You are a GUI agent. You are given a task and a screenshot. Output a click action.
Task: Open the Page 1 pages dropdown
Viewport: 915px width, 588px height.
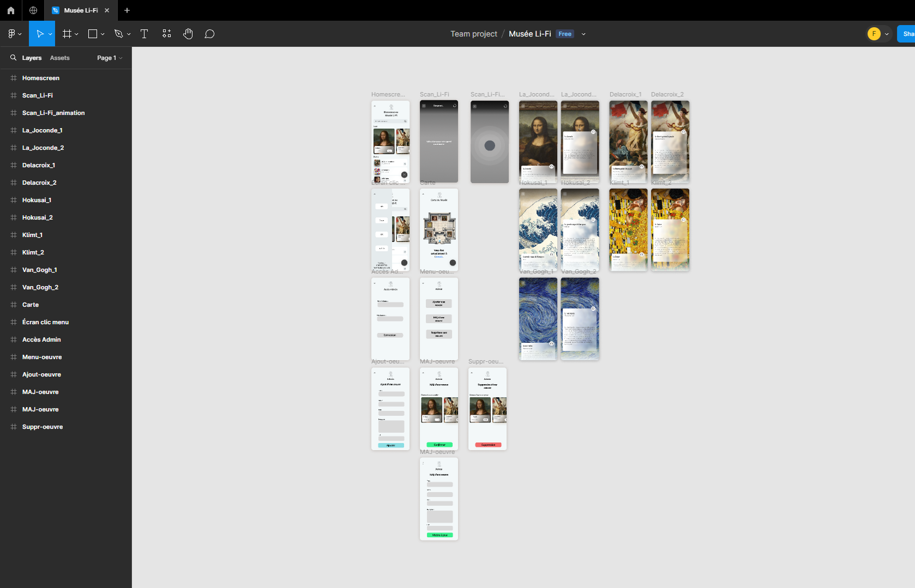[110, 58]
